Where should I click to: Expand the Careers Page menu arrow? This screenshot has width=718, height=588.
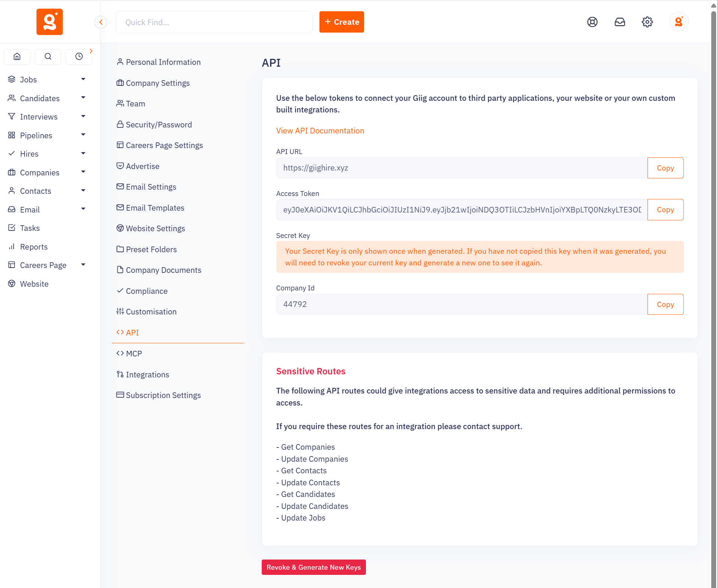pyautogui.click(x=83, y=265)
